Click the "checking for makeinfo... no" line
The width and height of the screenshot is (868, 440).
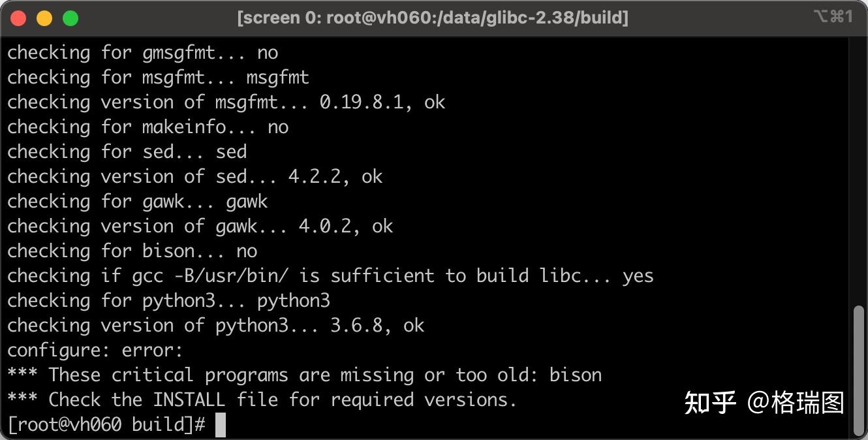pos(147,127)
